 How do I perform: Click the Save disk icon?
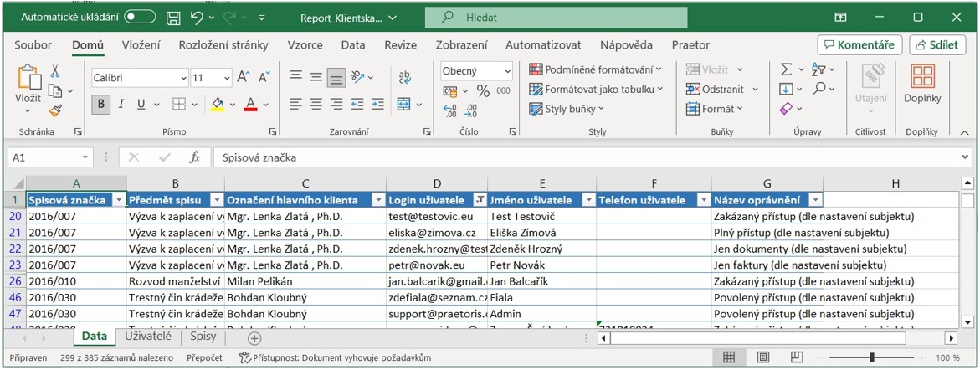(x=174, y=18)
